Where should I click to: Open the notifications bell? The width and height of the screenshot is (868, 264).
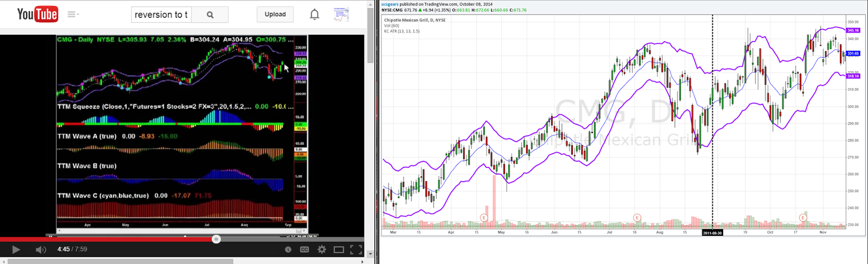pos(315,15)
